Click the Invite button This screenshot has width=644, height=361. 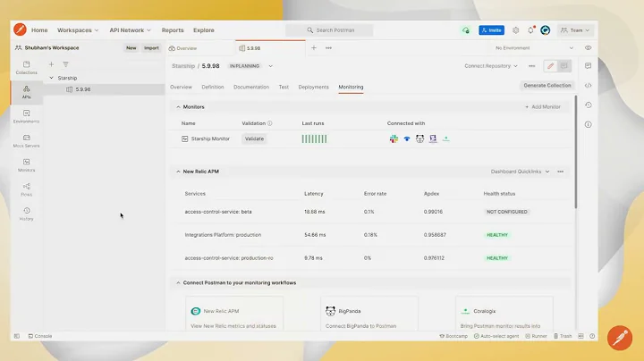point(491,30)
